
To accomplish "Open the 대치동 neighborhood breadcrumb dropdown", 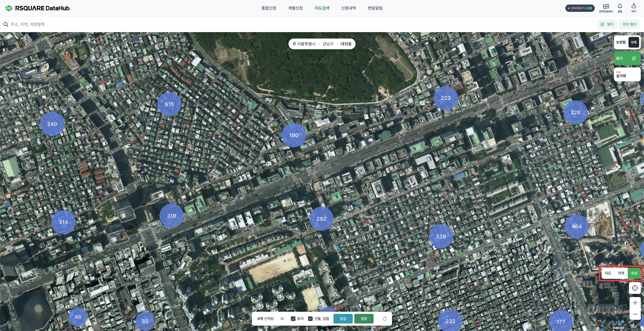I will click(346, 44).
